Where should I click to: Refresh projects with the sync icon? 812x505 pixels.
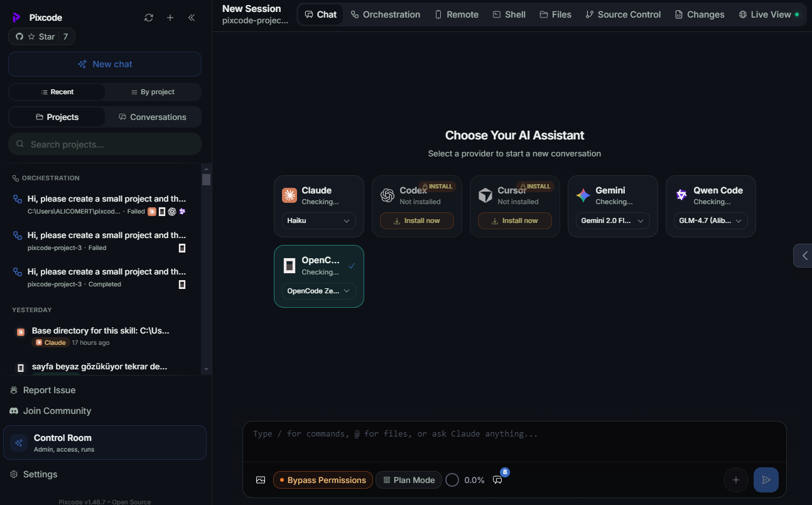pos(149,18)
